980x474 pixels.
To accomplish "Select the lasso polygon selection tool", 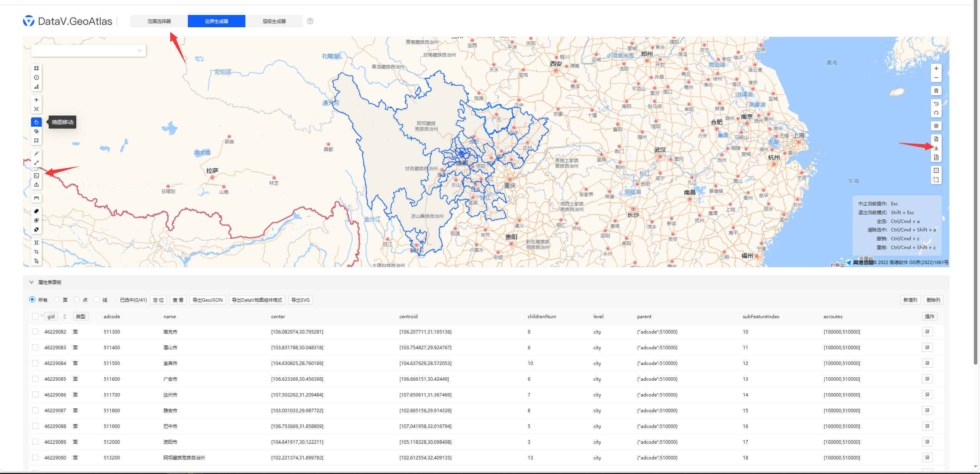I will (36, 131).
